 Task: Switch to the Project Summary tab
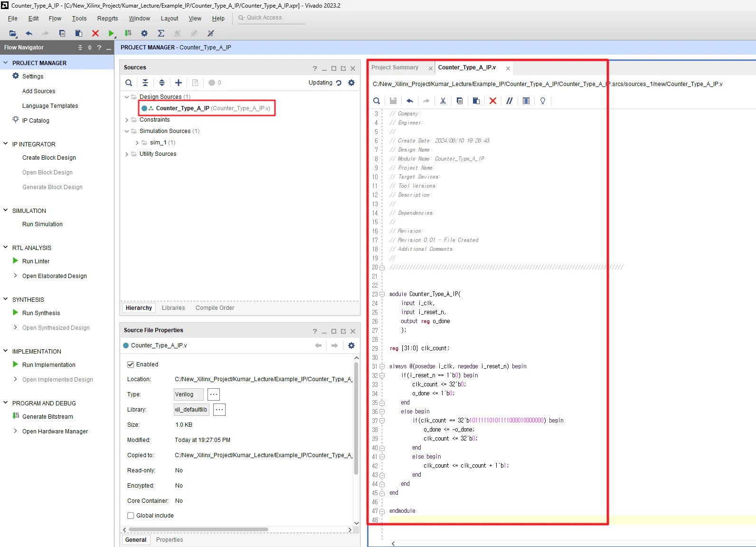(x=395, y=67)
